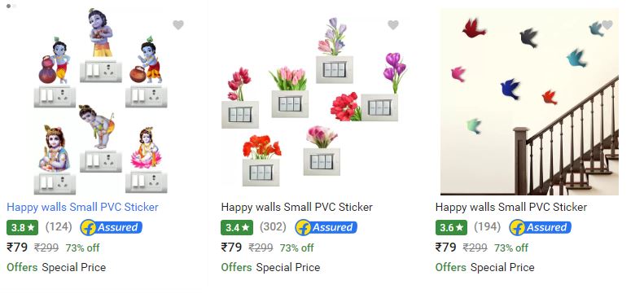View the 124 ratings count
The height and width of the screenshot is (298, 644).
tap(59, 226)
